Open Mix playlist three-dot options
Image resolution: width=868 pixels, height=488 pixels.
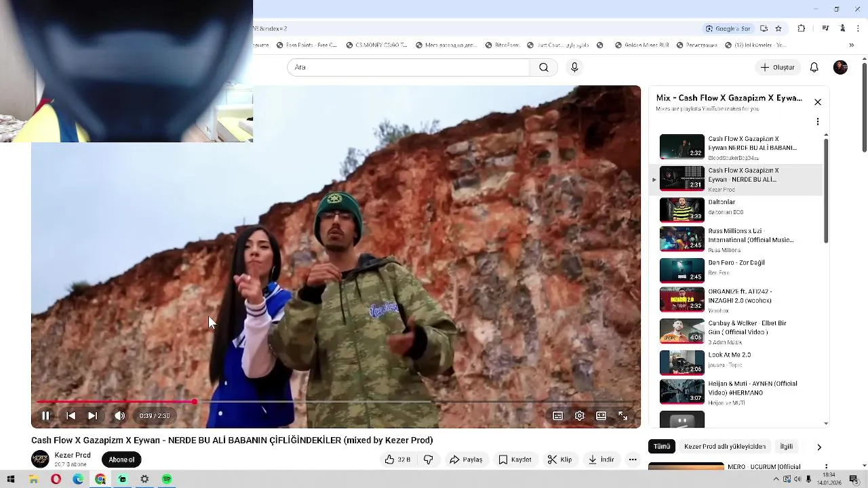pyautogui.click(x=818, y=121)
